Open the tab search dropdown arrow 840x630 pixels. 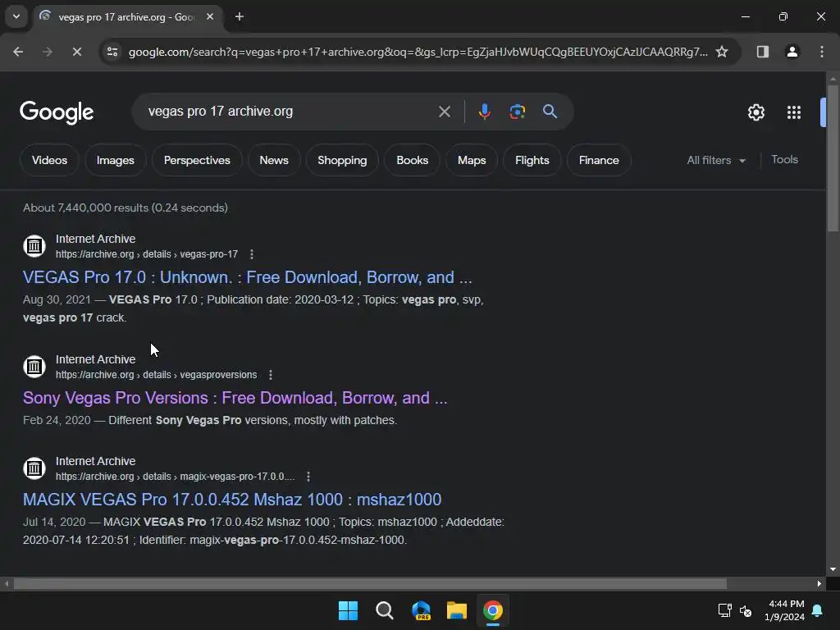[16, 16]
